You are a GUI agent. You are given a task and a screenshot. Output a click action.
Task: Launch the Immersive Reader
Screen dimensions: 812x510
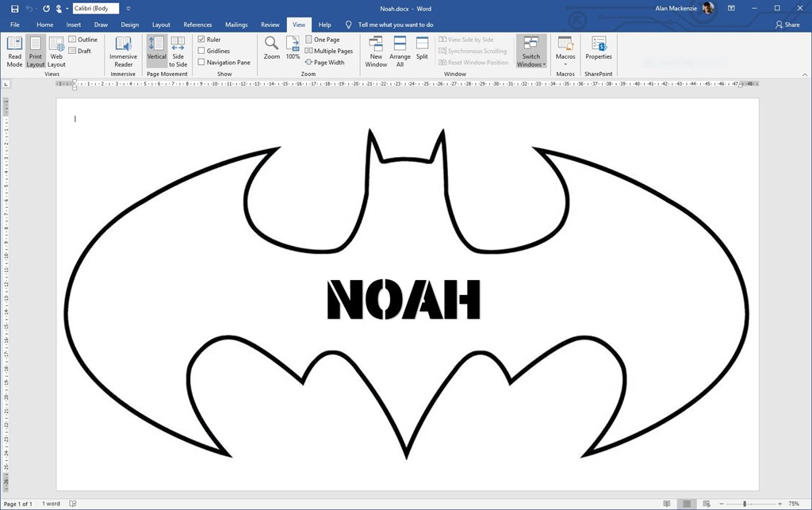(123, 51)
